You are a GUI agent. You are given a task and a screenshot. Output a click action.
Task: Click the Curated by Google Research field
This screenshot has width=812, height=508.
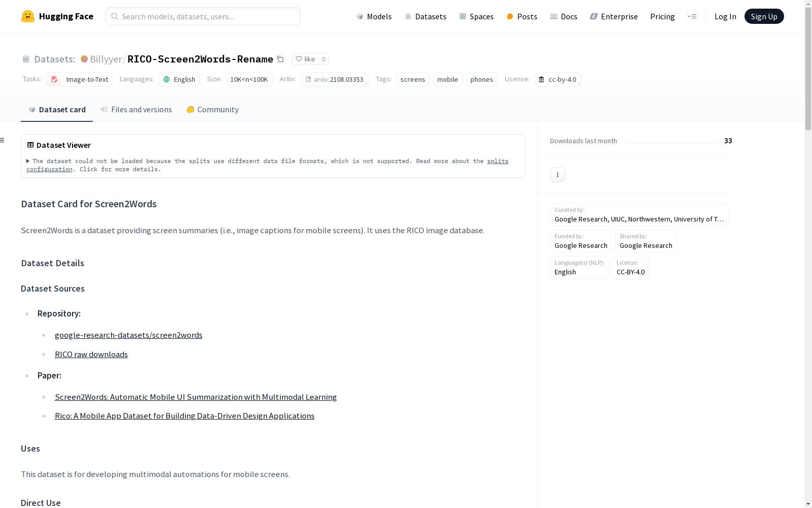click(x=639, y=215)
